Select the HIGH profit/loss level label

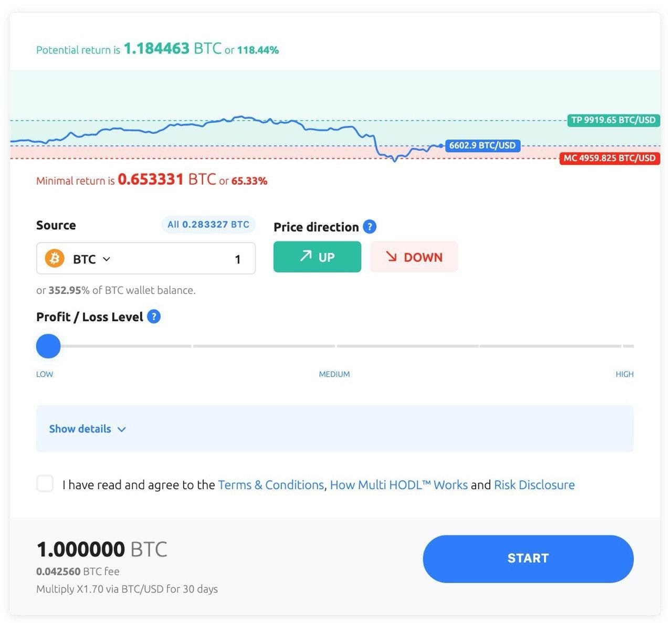[625, 374]
